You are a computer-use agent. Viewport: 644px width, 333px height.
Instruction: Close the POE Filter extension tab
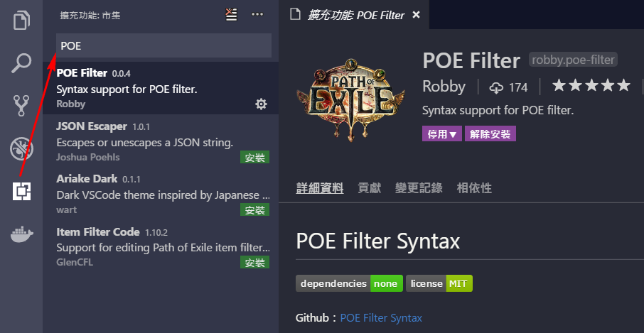pos(416,15)
